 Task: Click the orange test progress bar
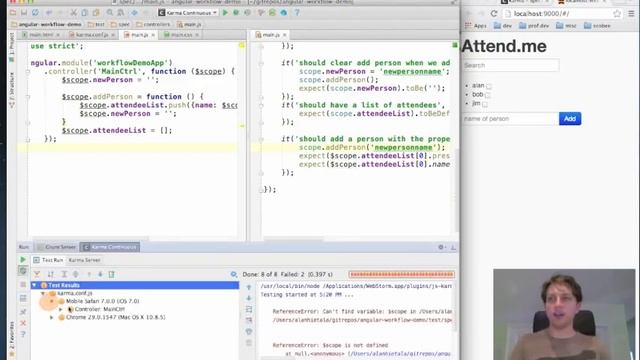[402, 274]
